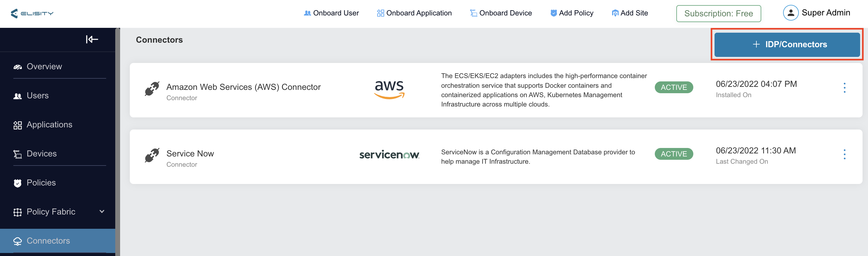Go to Overview in the sidebar
Viewport: 868px width, 256px height.
tap(44, 67)
